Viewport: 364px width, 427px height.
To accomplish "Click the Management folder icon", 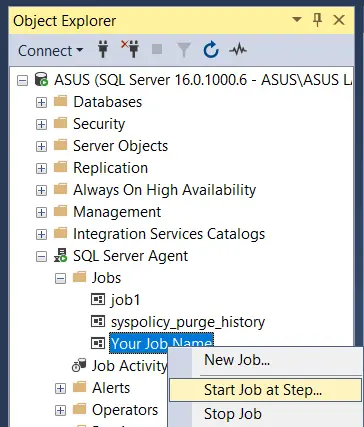I will [x=61, y=211].
